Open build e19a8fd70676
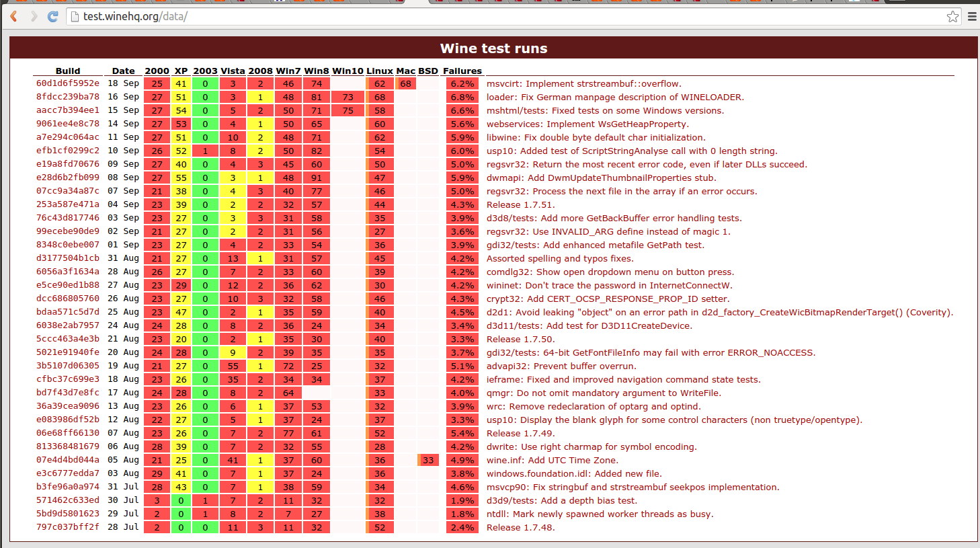This screenshot has height=548, width=980. pos(68,164)
